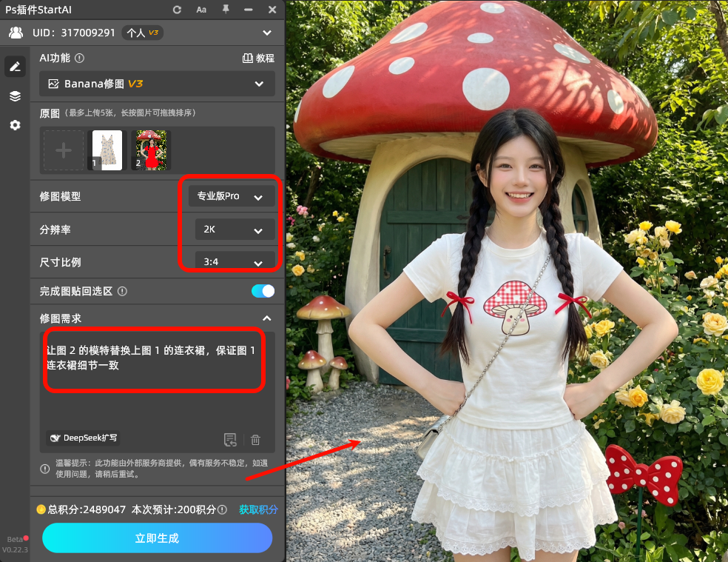Image resolution: width=728 pixels, height=562 pixels.
Task: Click the refresh icon in title bar
Action: (x=177, y=10)
